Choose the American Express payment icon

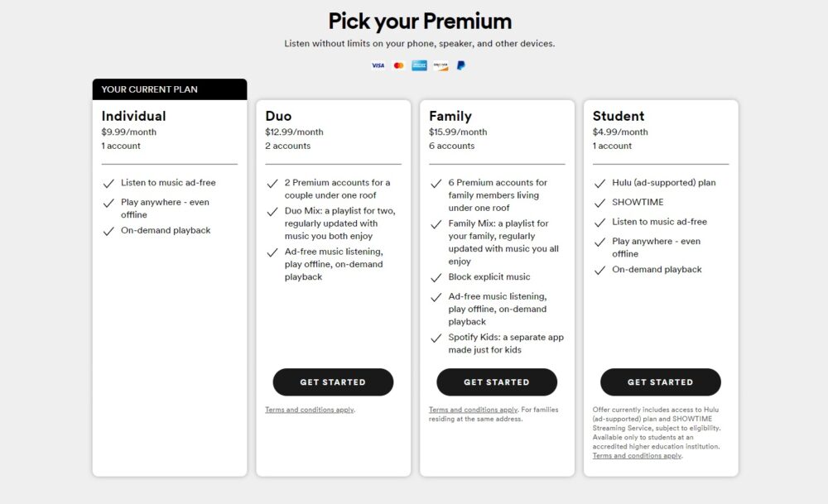(x=419, y=65)
